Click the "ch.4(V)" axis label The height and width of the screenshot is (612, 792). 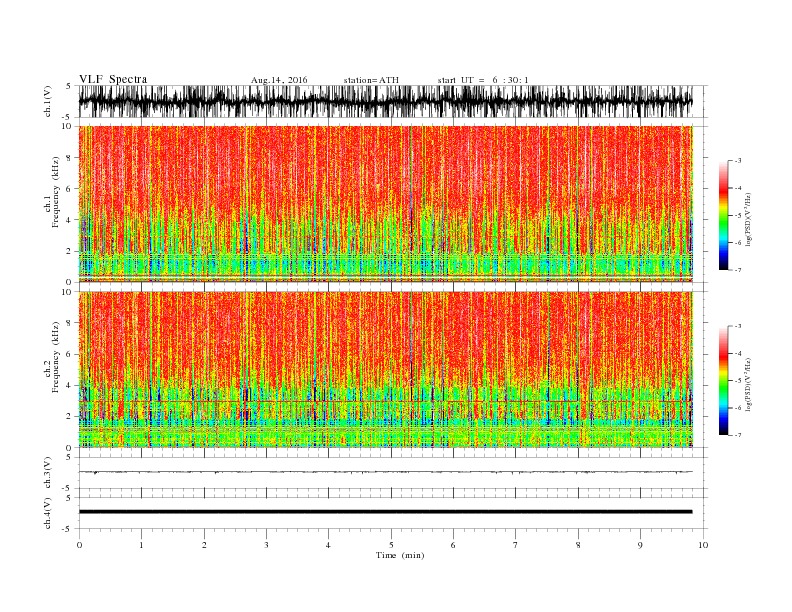pos(48,513)
